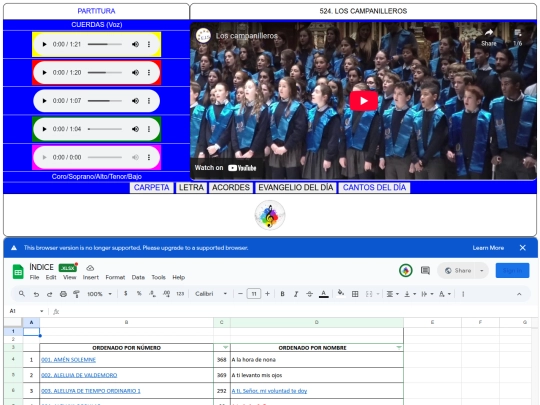The width and height of the screenshot is (540, 405).
Task: Dismiss the unsupported browser banner
Action: (522, 248)
